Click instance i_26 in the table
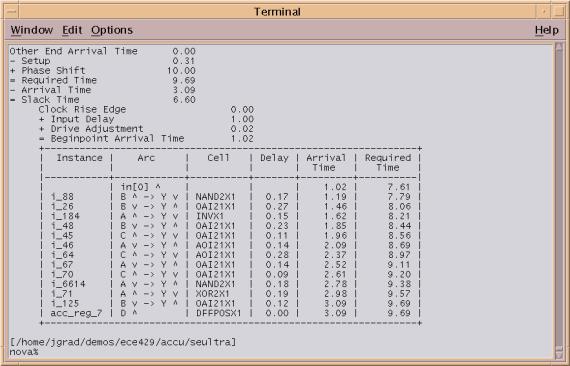This screenshot has width=570, height=366. click(x=62, y=206)
